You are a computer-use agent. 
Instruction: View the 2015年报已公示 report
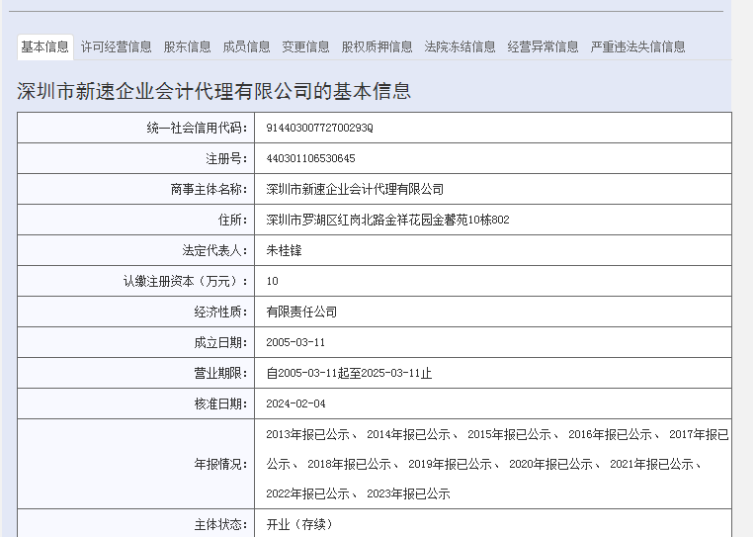point(509,434)
